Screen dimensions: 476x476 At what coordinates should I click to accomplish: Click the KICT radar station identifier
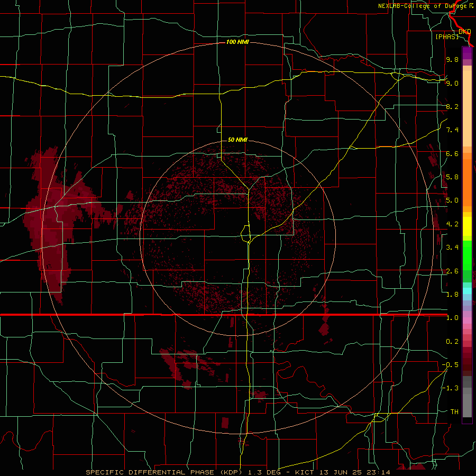[304, 472]
